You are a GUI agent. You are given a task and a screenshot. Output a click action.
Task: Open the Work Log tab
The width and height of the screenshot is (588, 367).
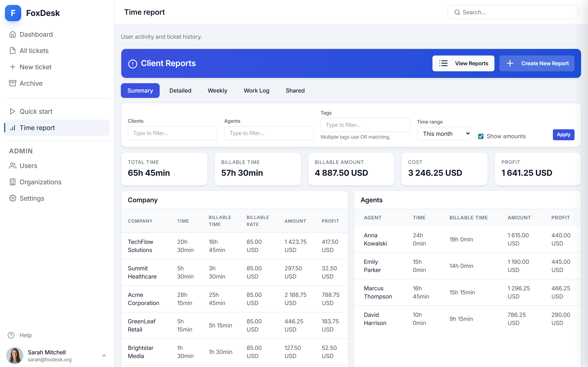tap(256, 90)
